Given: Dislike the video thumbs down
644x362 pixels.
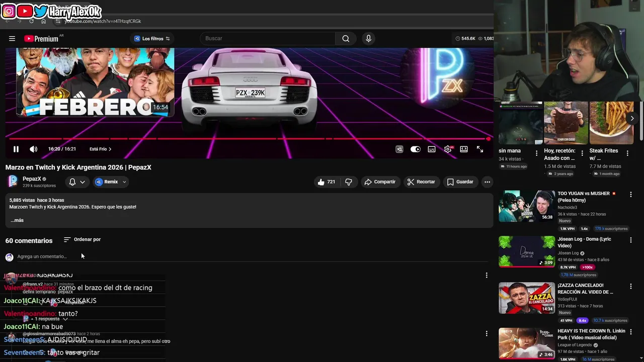Looking at the screenshot, I should click(x=349, y=182).
